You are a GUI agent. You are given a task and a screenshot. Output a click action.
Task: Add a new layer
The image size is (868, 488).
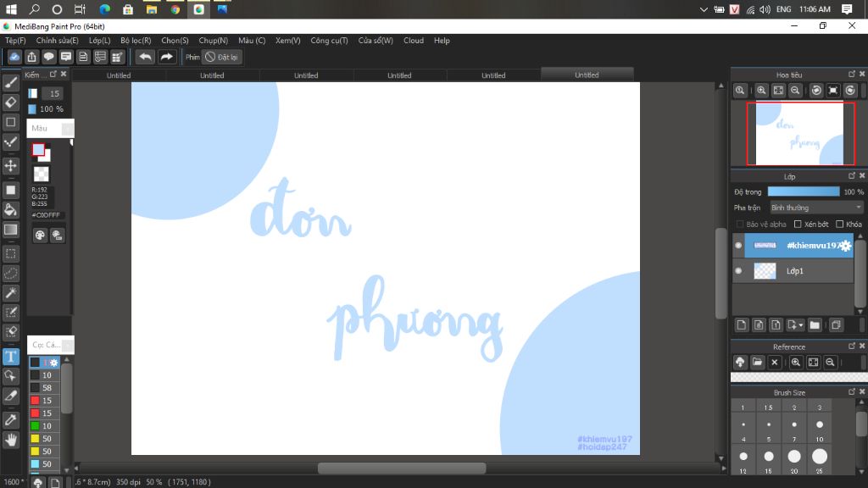(x=741, y=325)
